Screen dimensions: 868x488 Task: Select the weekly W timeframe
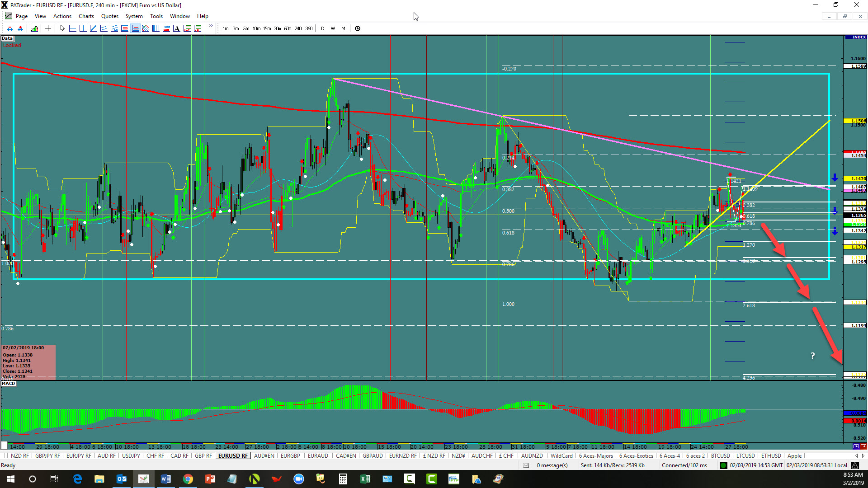tap(333, 28)
